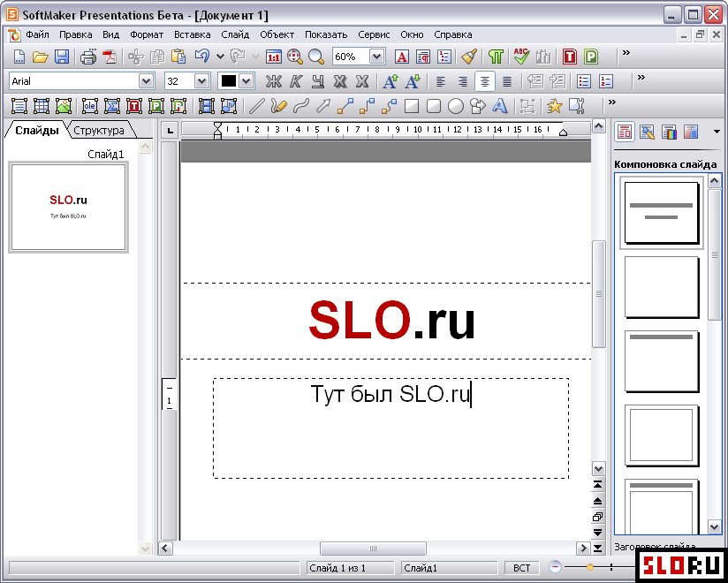
Task: Draw an ellipse shape
Action: [x=456, y=106]
